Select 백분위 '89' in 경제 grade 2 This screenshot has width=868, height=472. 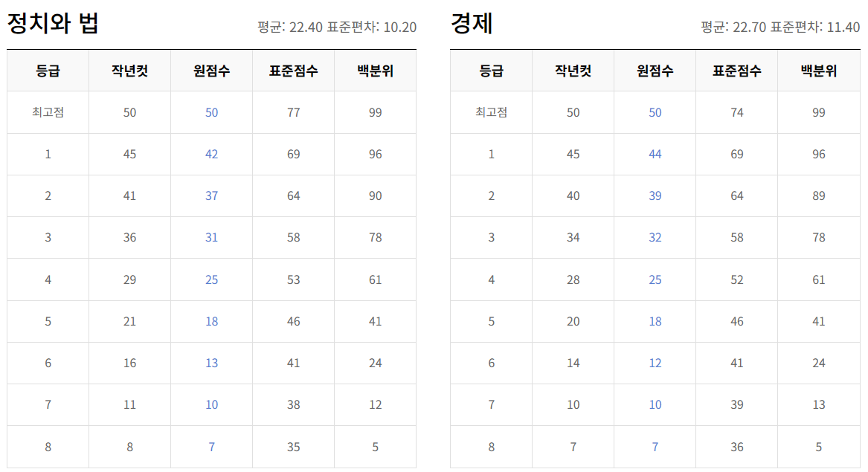pos(819,196)
